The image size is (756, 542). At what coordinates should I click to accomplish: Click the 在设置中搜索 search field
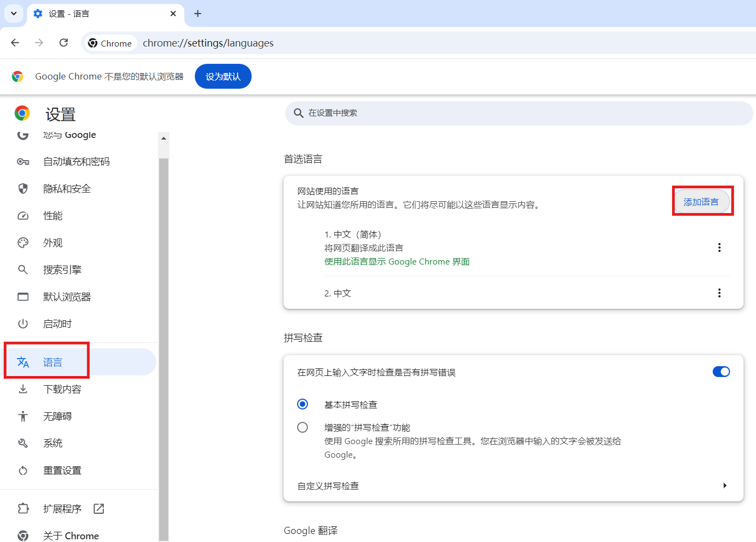click(x=519, y=113)
